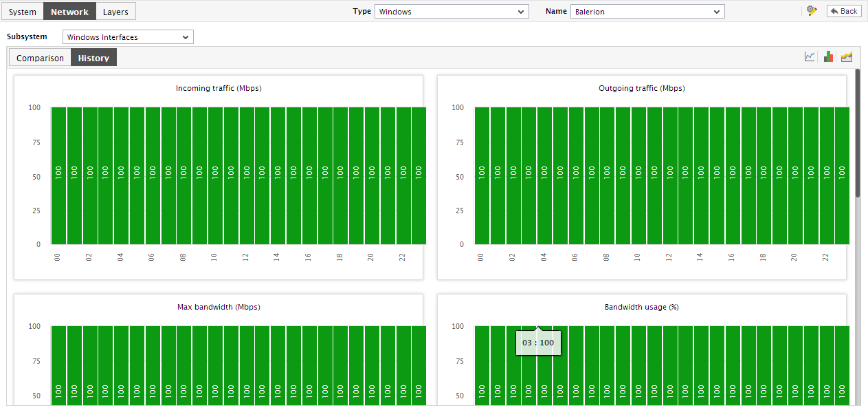Open the gear-and-pencil configuration icon
This screenshot has height=408, width=868.
812,11
